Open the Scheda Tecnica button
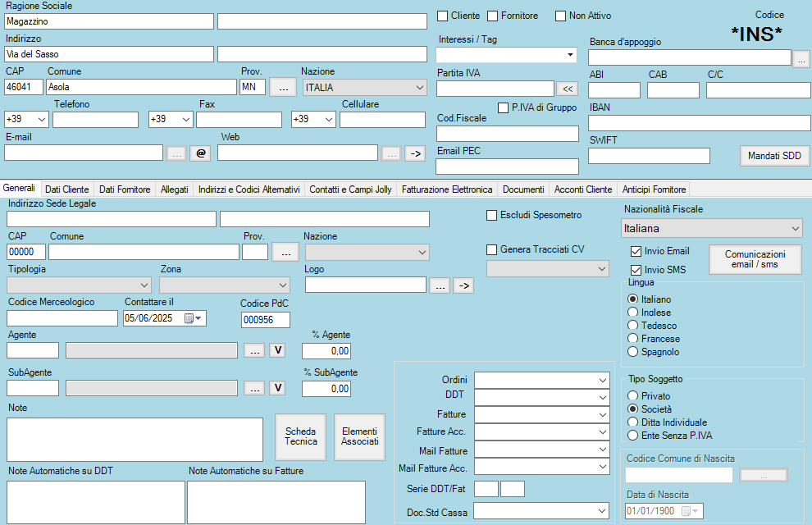 (300, 436)
